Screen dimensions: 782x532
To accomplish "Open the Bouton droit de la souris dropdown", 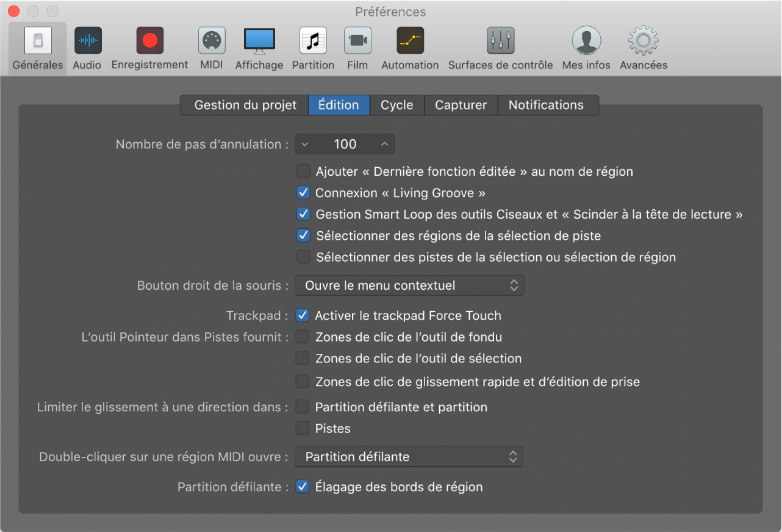I will coord(409,285).
